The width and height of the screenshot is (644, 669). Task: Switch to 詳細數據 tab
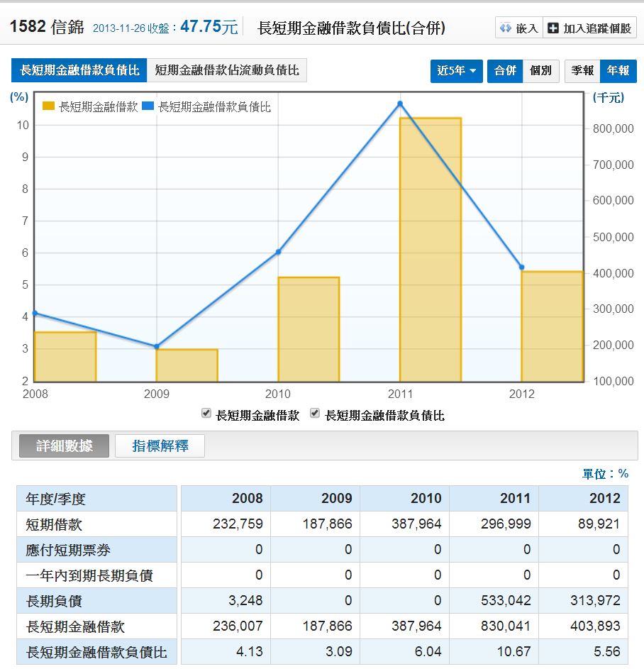coord(64,446)
